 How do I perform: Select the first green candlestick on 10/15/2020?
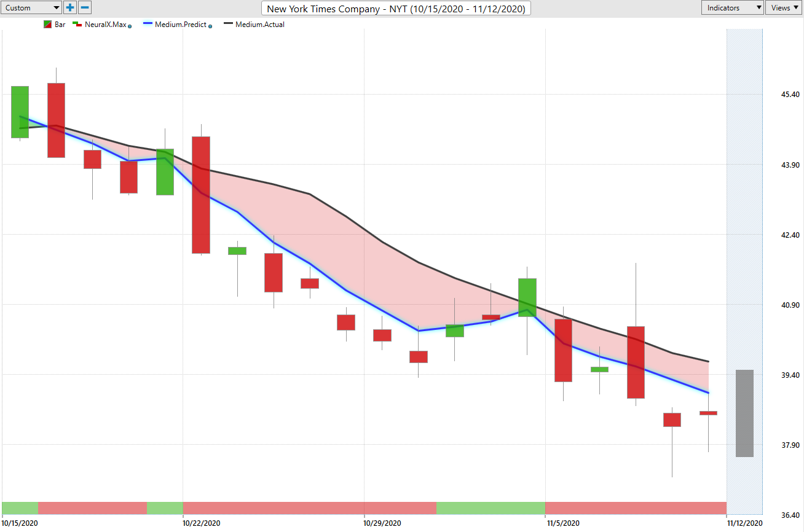[20, 112]
